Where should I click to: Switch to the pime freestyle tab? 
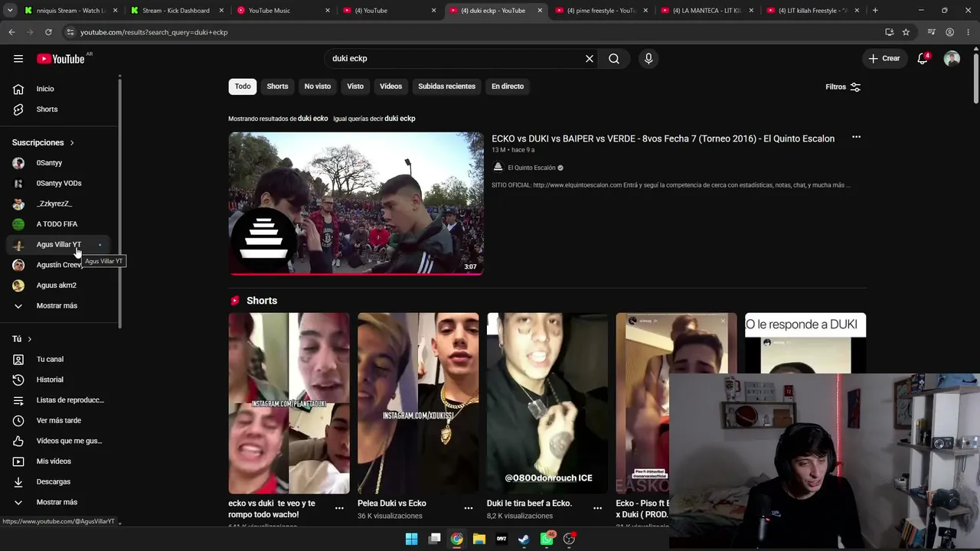tap(601, 11)
